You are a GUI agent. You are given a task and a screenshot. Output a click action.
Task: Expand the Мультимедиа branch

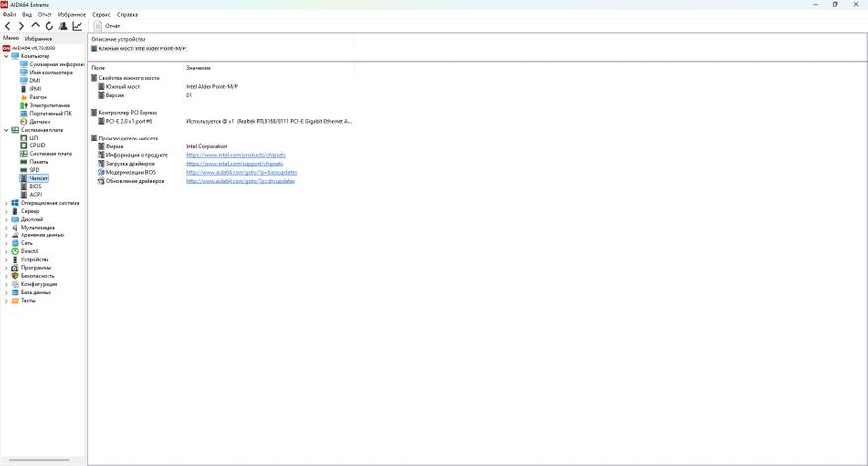(x=6, y=227)
